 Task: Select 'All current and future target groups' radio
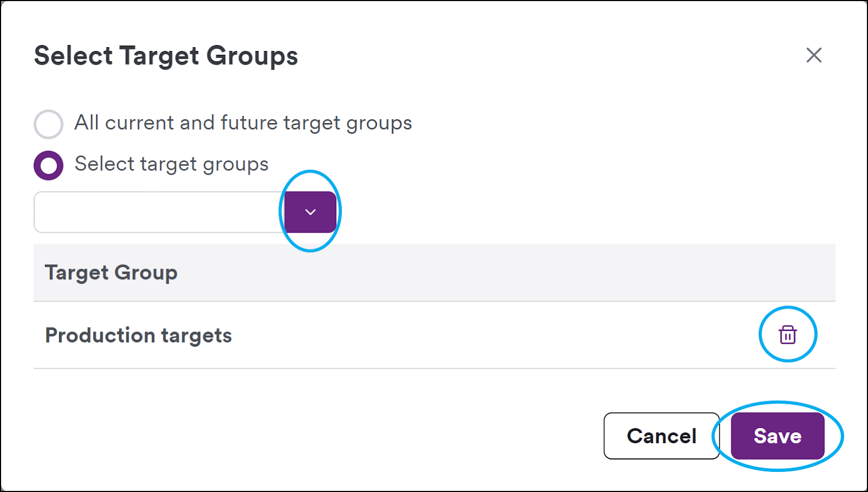point(48,124)
